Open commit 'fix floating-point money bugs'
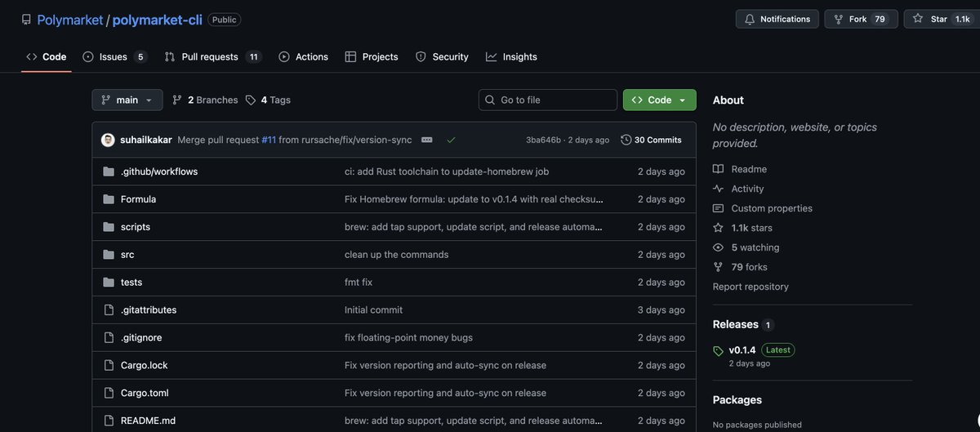The image size is (980, 432). pos(408,338)
